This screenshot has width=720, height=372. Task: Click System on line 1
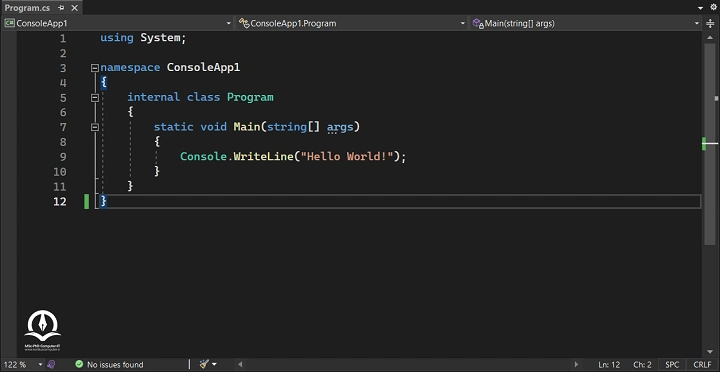coord(160,38)
